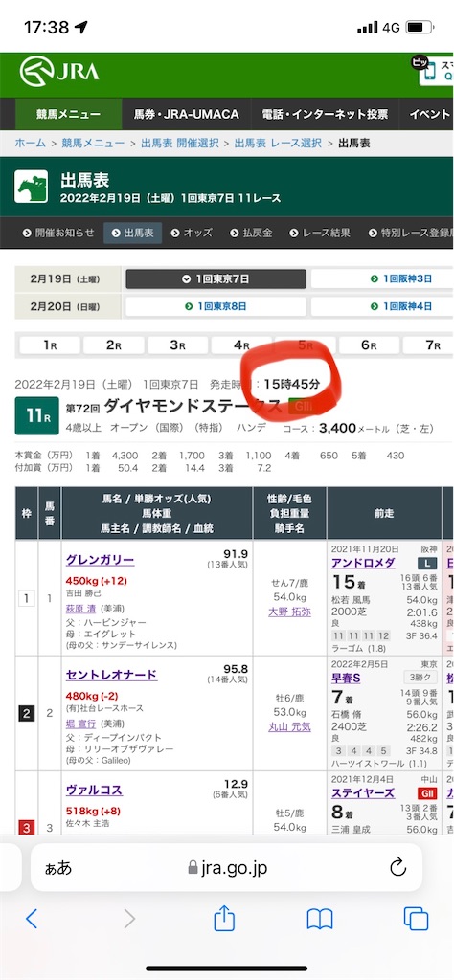Screen dimensions: 454x980
Task: Switch to the 払戻金 tab
Action: (252, 233)
